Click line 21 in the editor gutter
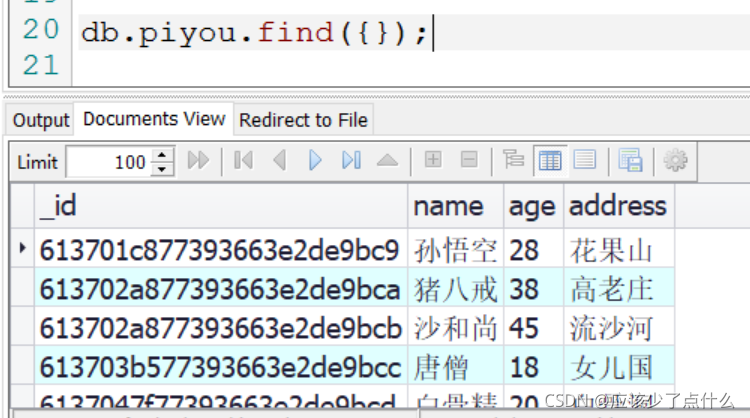Screen dimensions: 750x418 coord(41,66)
